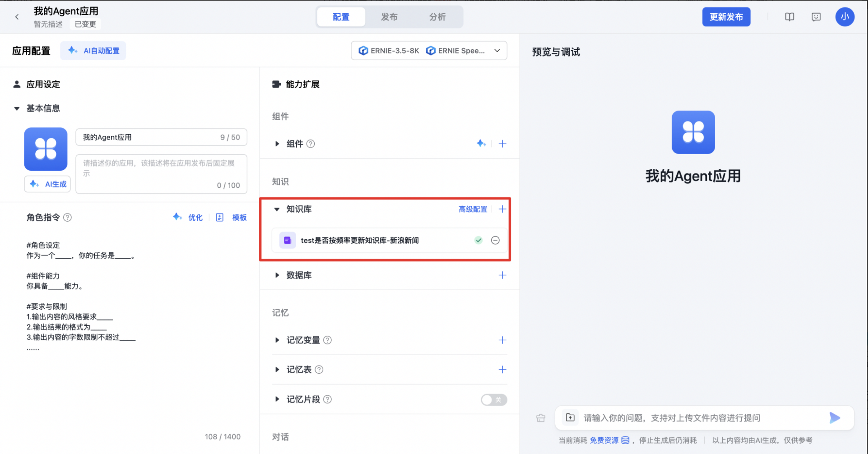Expand the 记忆片段 section
The image size is (868, 454).
[277, 399]
